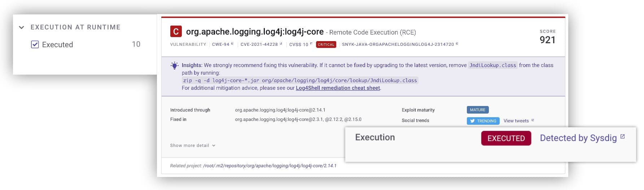This screenshot has height=190, width=644.
Task: Click the zip command code line
Action: click(x=300, y=80)
